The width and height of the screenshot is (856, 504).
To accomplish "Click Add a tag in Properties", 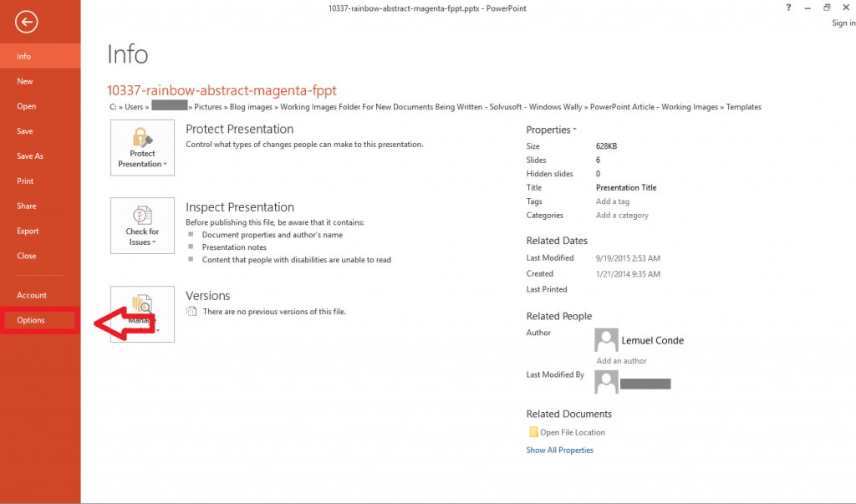I will (613, 201).
